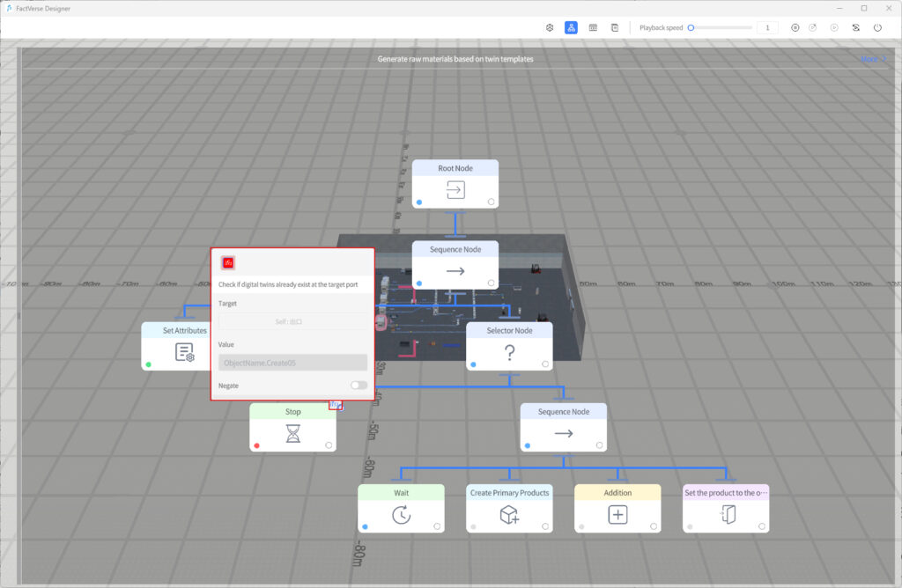The height and width of the screenshot is (588, 902).
Task: Click the reset camera icon
Action: 856,27
